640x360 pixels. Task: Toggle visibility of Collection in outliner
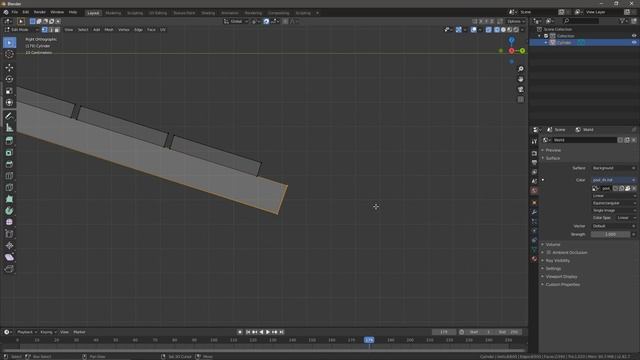(634, 36)
